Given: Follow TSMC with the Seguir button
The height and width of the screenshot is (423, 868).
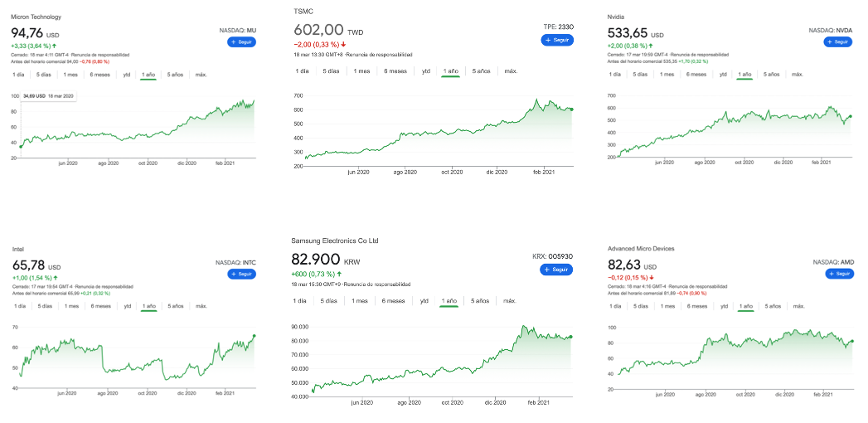Looking at the screenshot, I should pos(557,40).
